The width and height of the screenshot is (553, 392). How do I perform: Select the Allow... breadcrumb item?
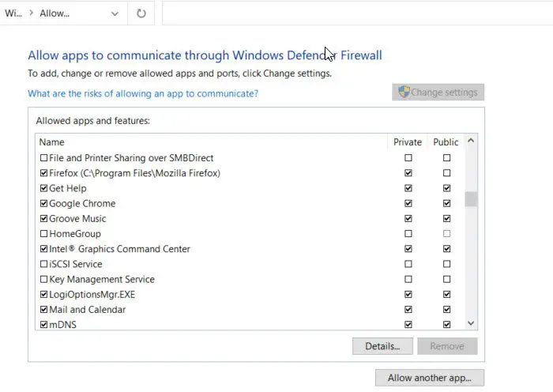coord(55,13)
